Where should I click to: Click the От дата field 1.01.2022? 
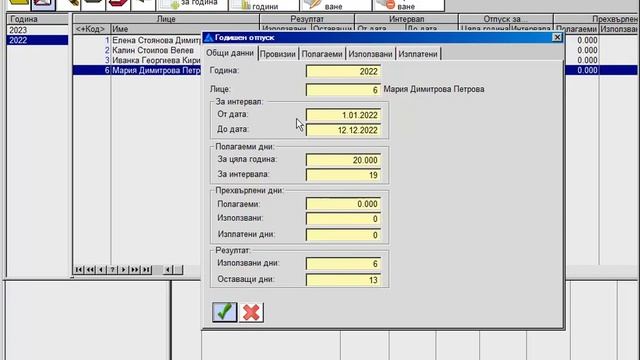tap(343, 115)
